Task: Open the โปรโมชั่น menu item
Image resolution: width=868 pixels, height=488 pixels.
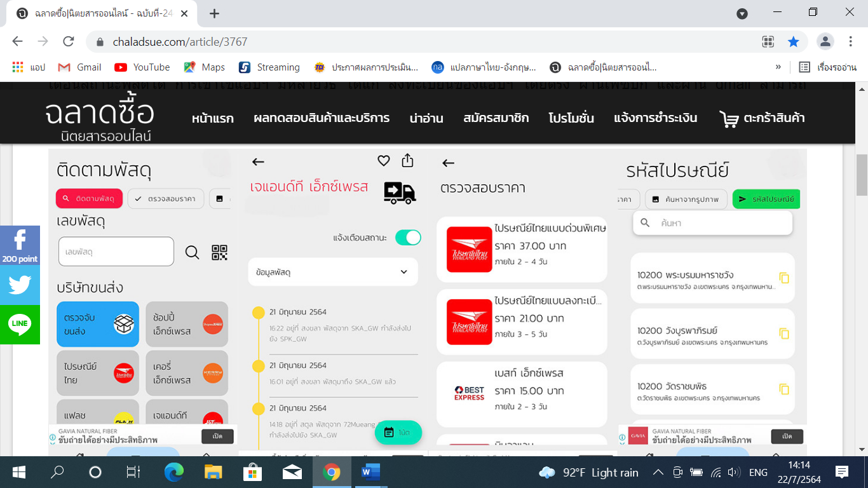Action: (x=571, y=118)
